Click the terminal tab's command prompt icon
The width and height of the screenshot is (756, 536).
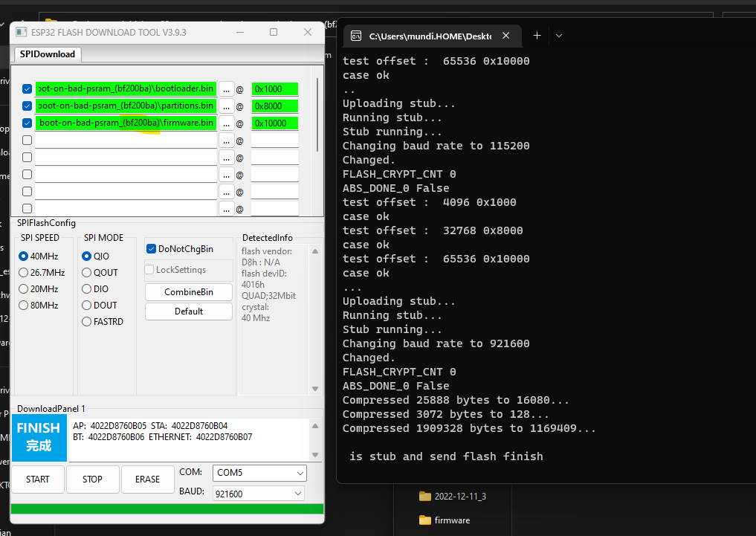pyautogui.click(x=356, y=36)
